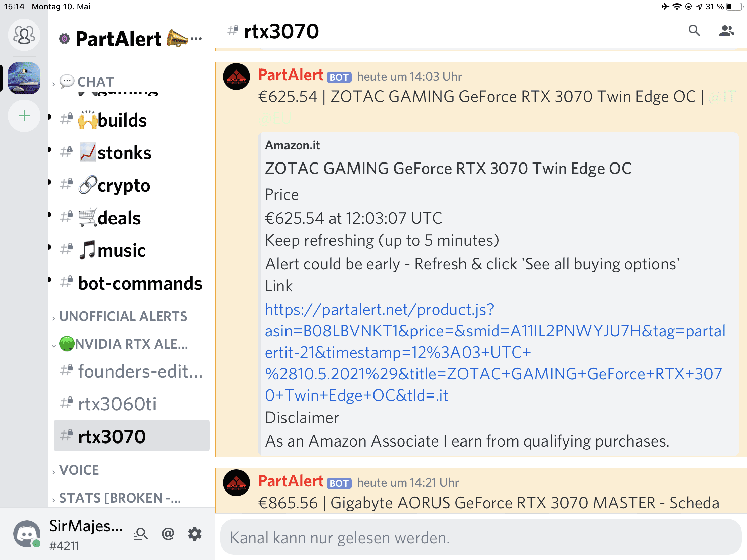Switch to the founders-edition channel
Viewport: 747px width, 560px height.
pos(131,371)
